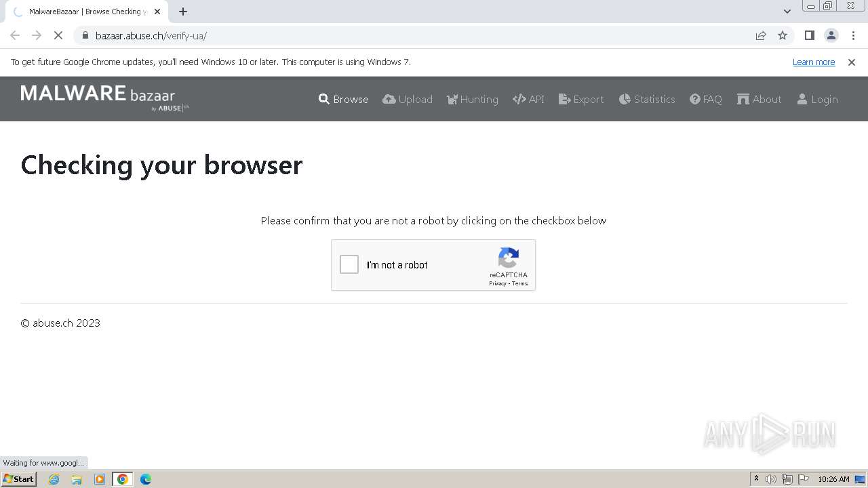The height and width of the screenshot is (488, 868).
Task: Open the Chrome three-dot menu
Action: click(853, 35)
